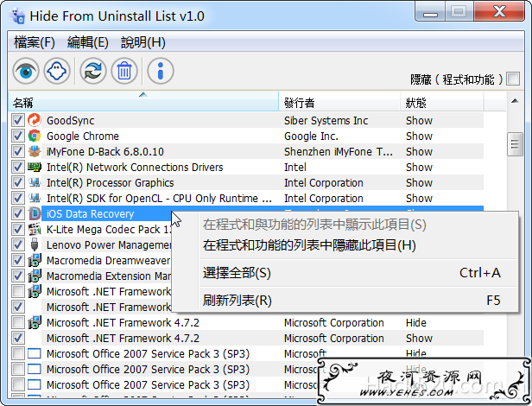Screen dimensions: 532x406
Task: Uncheck Lenovo Power Management checkbox
Action: (17, 244)
